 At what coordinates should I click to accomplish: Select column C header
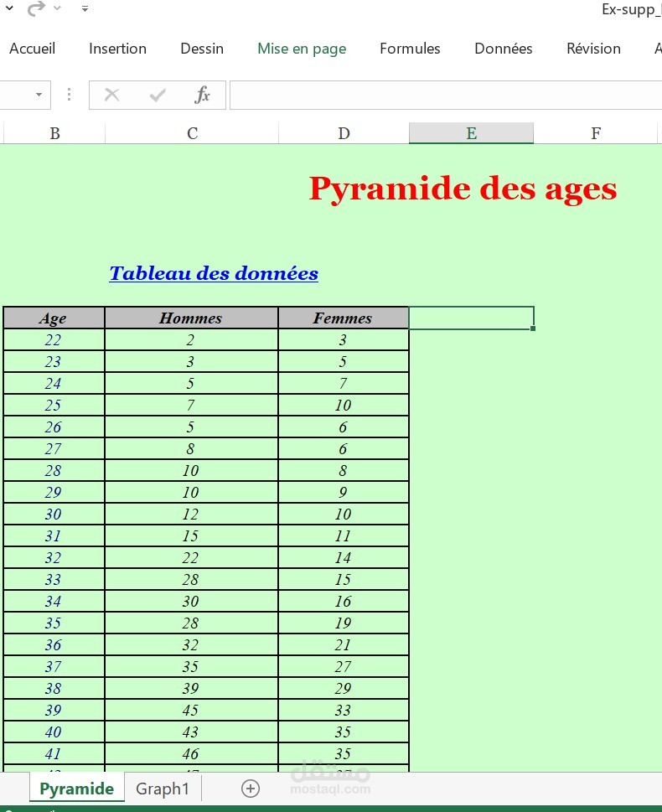(x=192, y=133)
